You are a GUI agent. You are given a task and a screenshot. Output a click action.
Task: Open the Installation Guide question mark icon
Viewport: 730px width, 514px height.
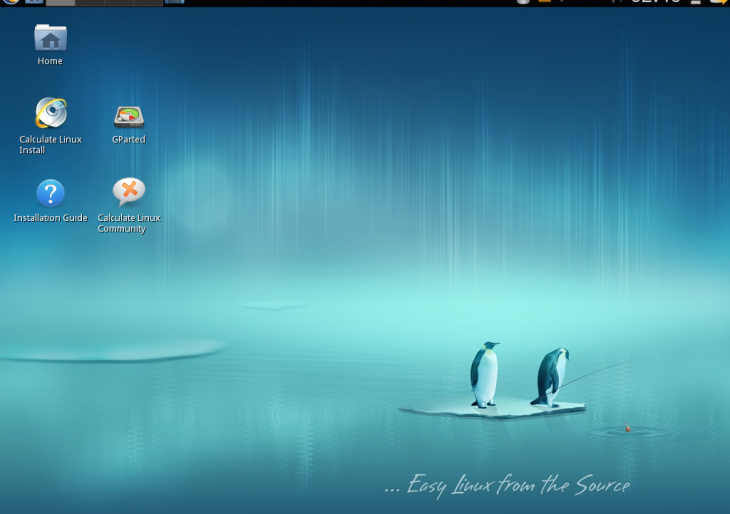coord(50,193)
